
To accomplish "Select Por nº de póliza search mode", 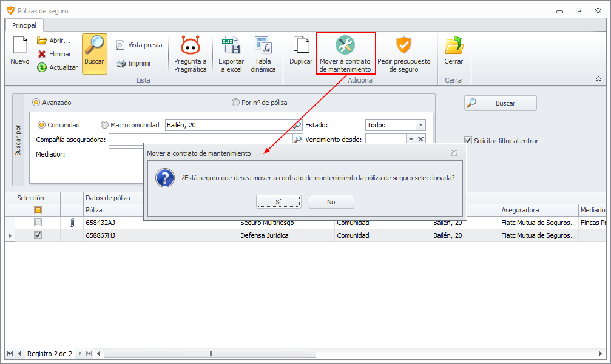I will [260, 103].
